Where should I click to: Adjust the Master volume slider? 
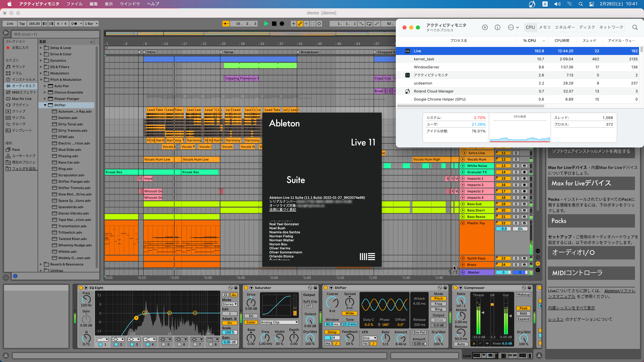tap(503, 273)
